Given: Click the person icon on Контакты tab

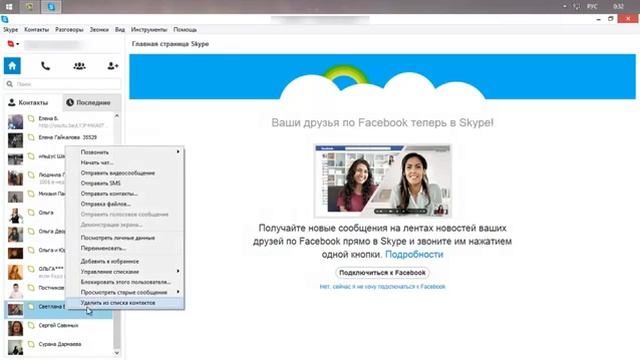Looking at the screenshot, I should point(12,102).
